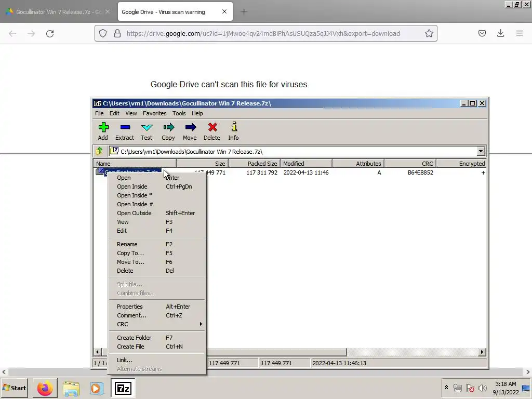The height and width of the screenshot is (399, 532).
Task: Open Firefox from the taskbar
Action: [x=45, y=388]
